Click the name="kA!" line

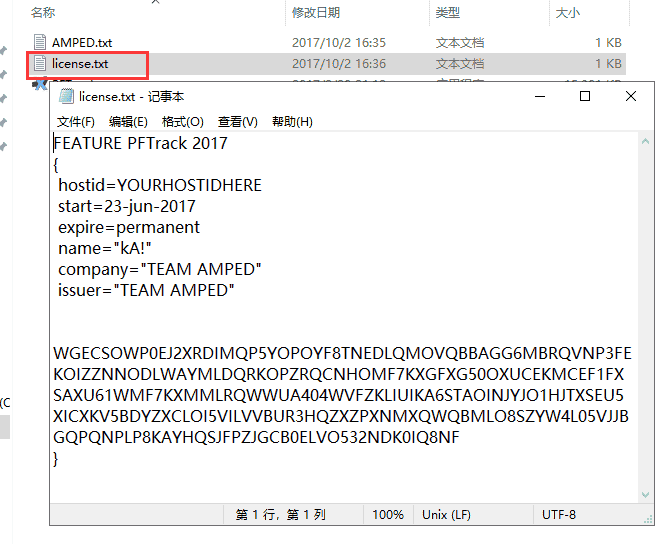(x=104, y=248)
